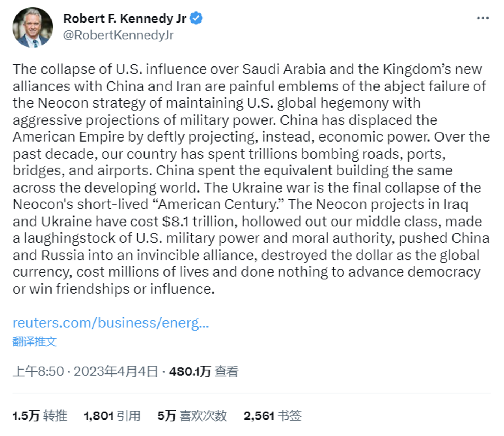Click the "$8.1 trillion" figure in the tweet

click(200, 222)
